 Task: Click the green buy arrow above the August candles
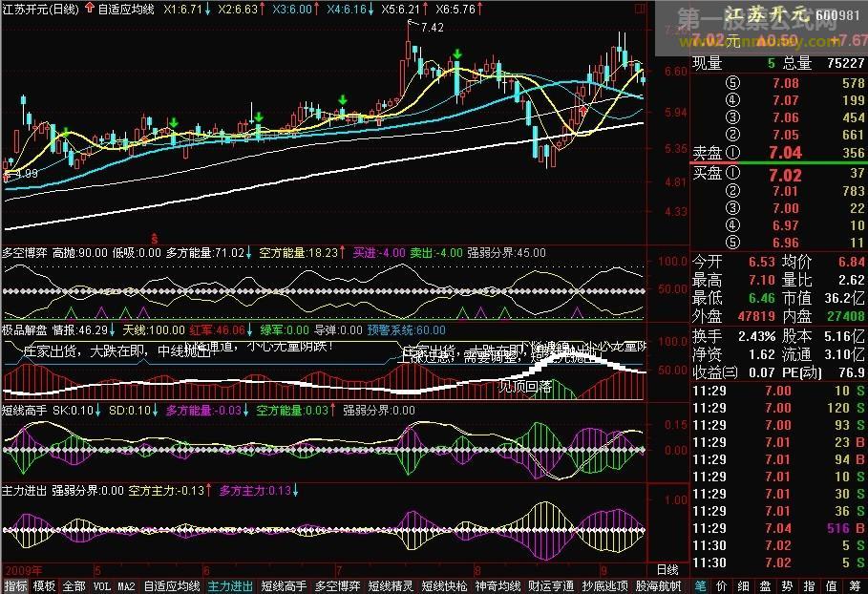(x=458, y=54)
